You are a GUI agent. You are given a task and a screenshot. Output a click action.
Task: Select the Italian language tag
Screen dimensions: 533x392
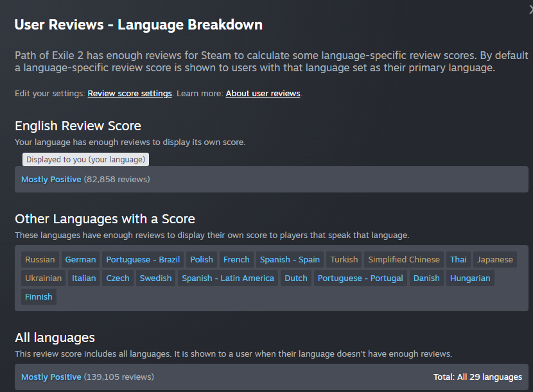[x=83, y=278]
